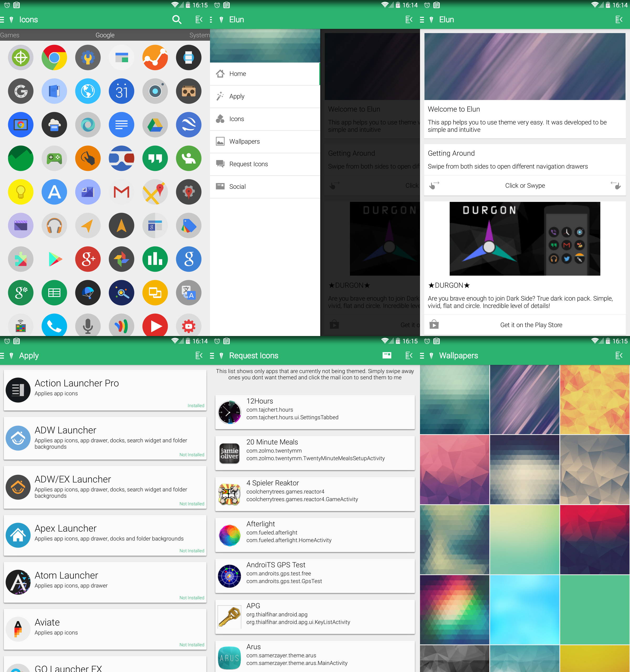The height and width of the screenshot is (672, 630).
Task: Select Home in the navigation drawer
Action: click(265, 74)
